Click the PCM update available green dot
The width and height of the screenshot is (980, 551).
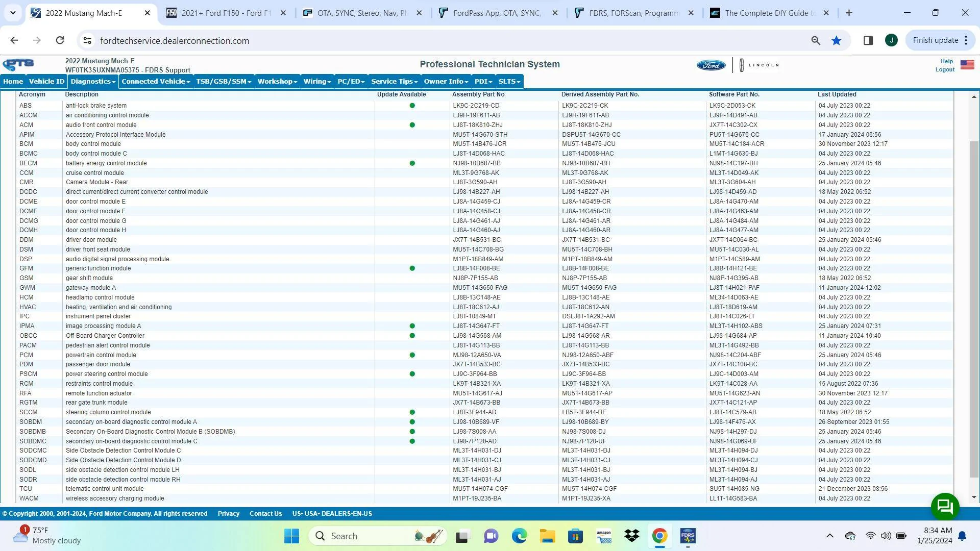coord(412,355)
